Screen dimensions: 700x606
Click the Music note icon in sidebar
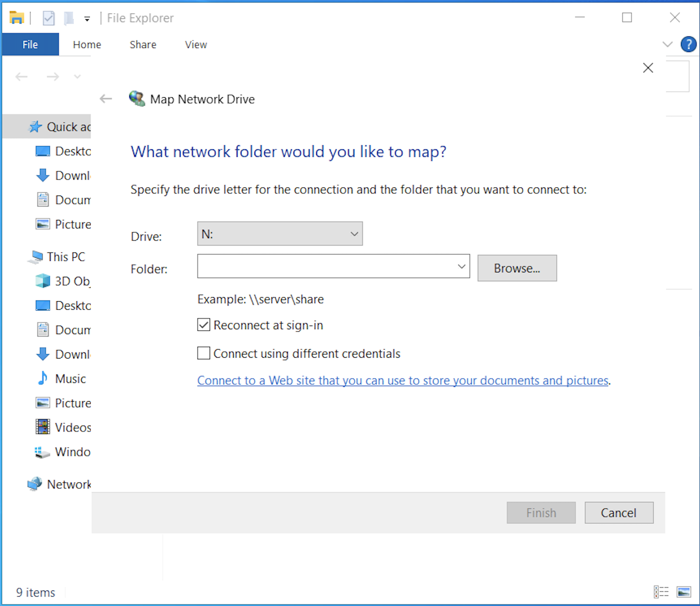[x=43, y=379]
